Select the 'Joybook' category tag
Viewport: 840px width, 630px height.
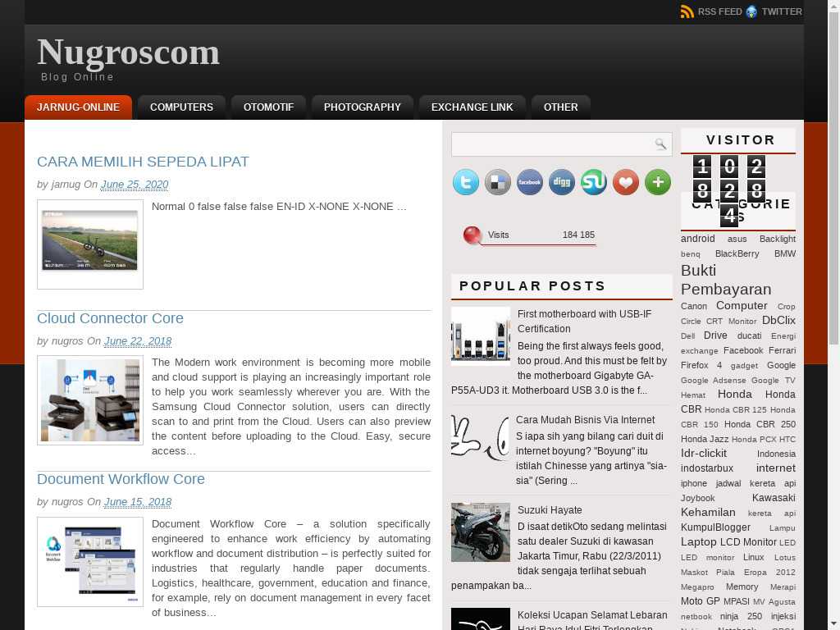click(697, 498)
